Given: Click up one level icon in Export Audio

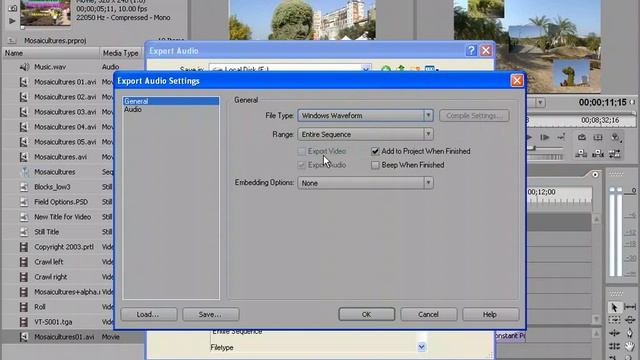Looking at the screenshot, I should (x=401, y=69).
